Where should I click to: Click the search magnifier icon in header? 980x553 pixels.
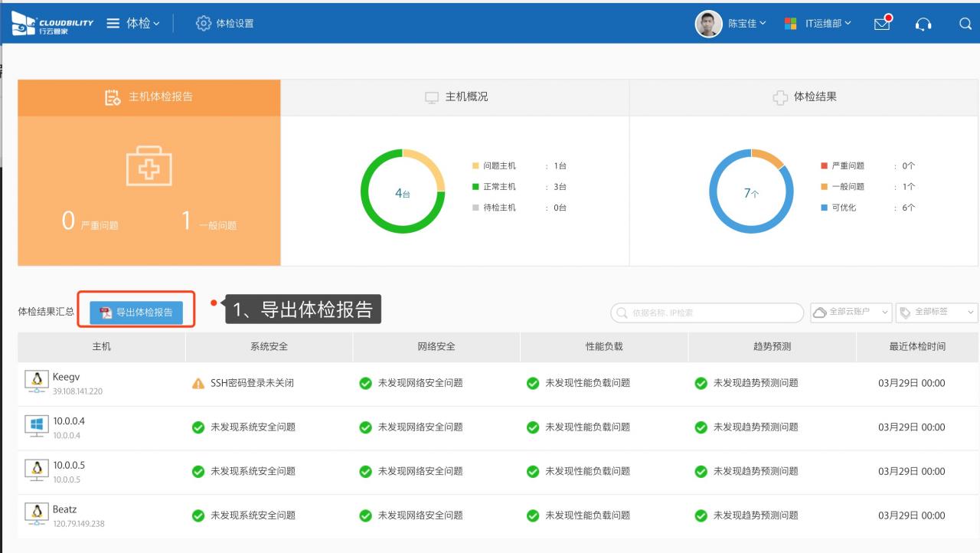[965, 24]
